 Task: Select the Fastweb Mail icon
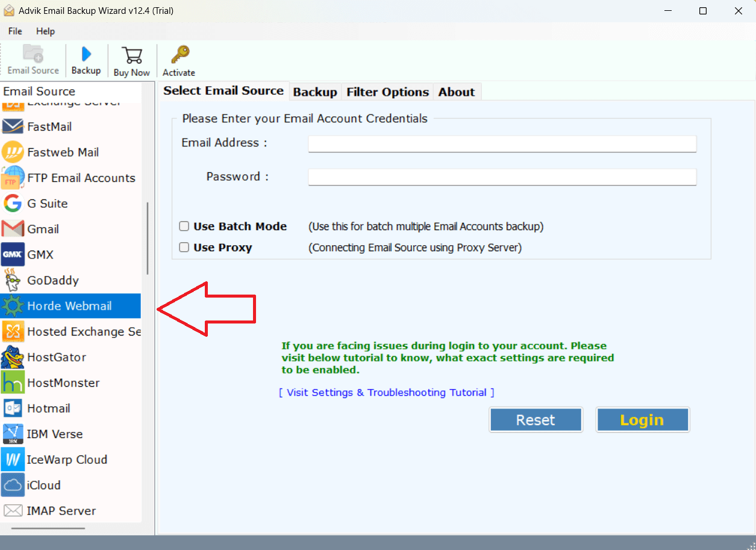click(x=13, y=152)
